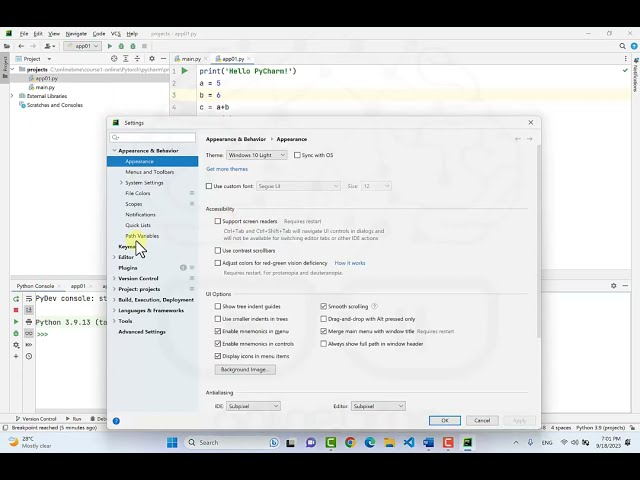Viewport: 640px width, 480px height.
Task: Toggle Adjust colors for red-green vision deficiency
Action: pyautogui.click(x=218, y=263)
